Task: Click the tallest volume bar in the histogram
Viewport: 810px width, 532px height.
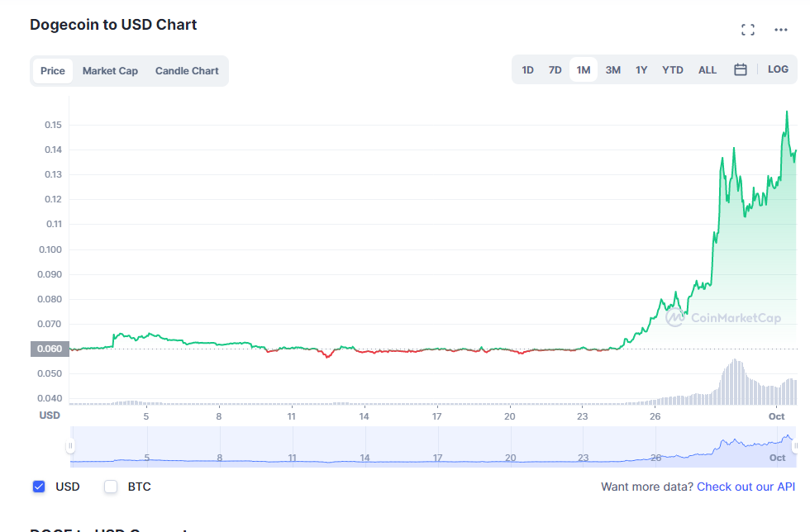Action: [734, 382]
